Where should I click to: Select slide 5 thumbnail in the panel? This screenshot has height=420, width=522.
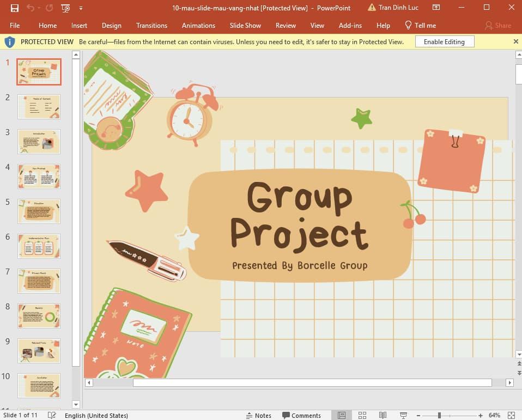coord(39,211)
